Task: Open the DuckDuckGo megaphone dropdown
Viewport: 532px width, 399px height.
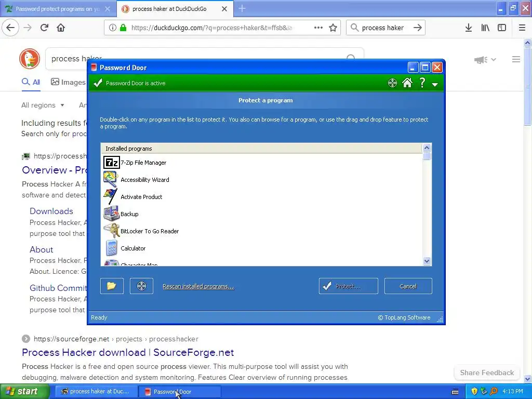Action: click(485, 60)
